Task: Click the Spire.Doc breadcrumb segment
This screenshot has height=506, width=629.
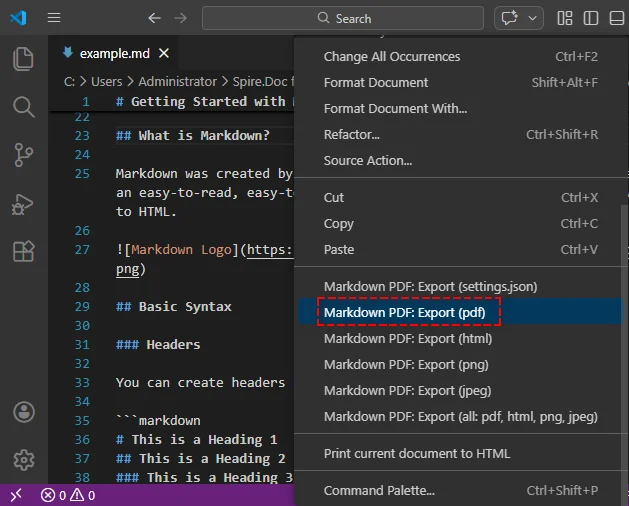Action: click(x=263, y=81)
